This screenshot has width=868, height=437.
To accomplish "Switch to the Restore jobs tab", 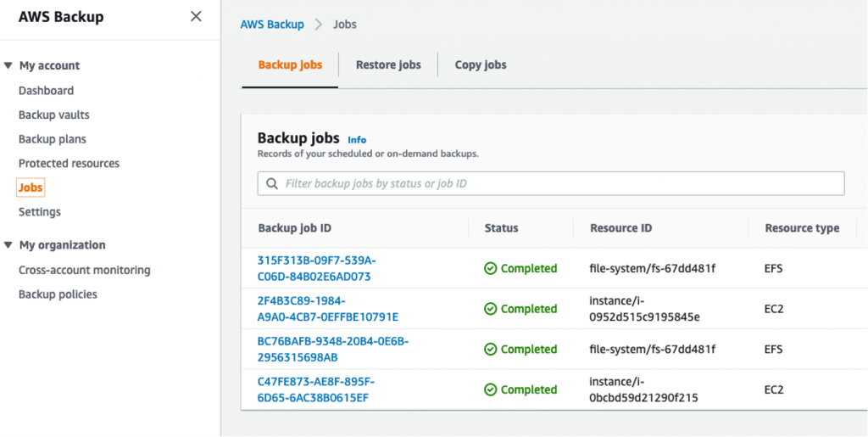I will coord(388,64).
